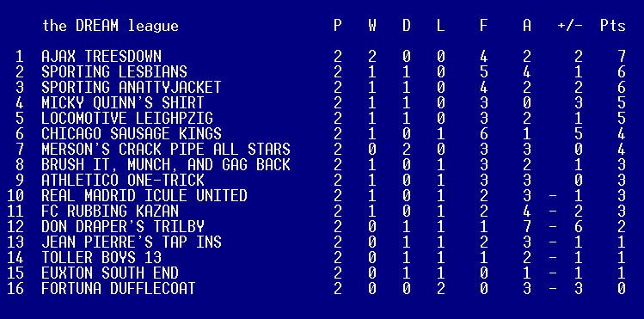Select DON DRAPER'S TRILBY team
Viewport: 644px width, 319px height.
[x=123, y=227]
